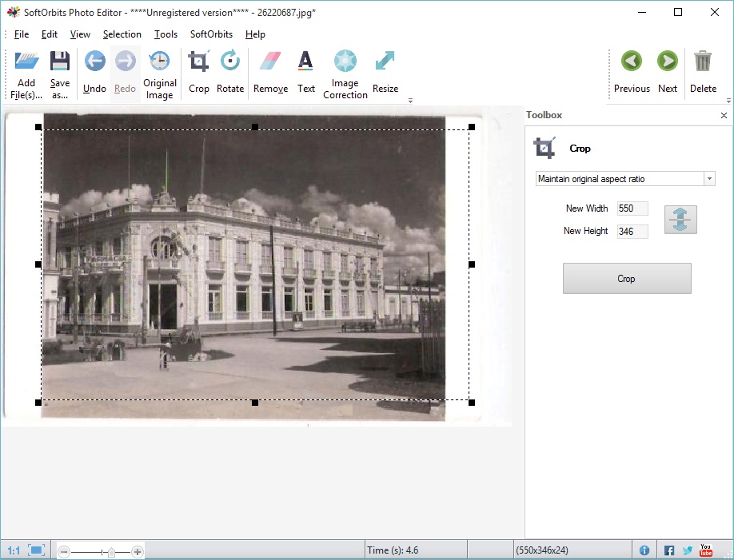Viewport: 734px width, 560px height.
Task: Expand hidden toolbar items near Delete
Action: [x=728, y=99]
